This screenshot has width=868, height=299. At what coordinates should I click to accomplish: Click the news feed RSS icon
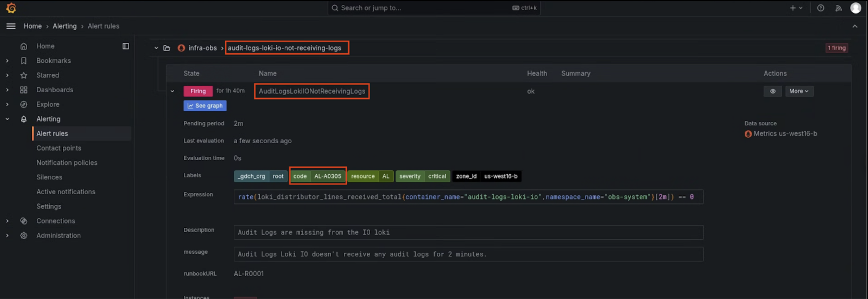tap(838, 8)
